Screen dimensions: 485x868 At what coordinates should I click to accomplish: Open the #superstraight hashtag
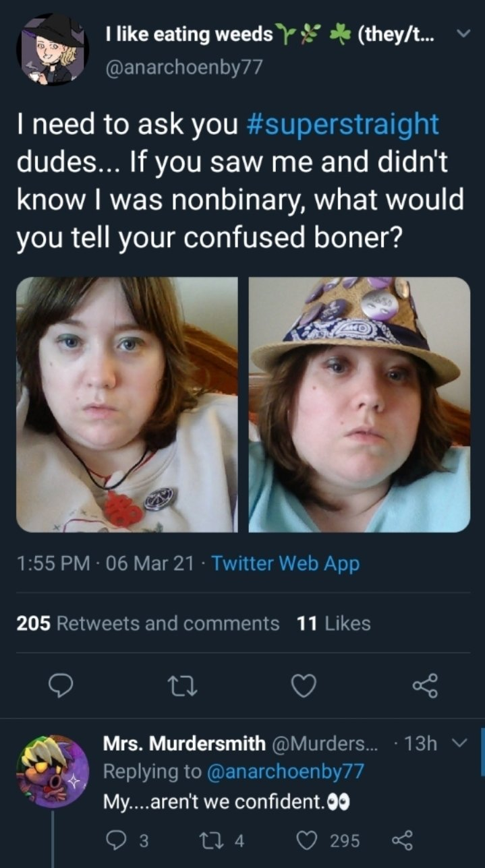(343, 125)
